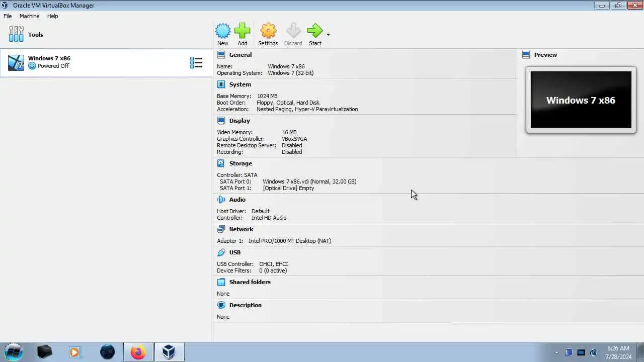
Task: Open General settings via heading link
Action: (240, 55)
